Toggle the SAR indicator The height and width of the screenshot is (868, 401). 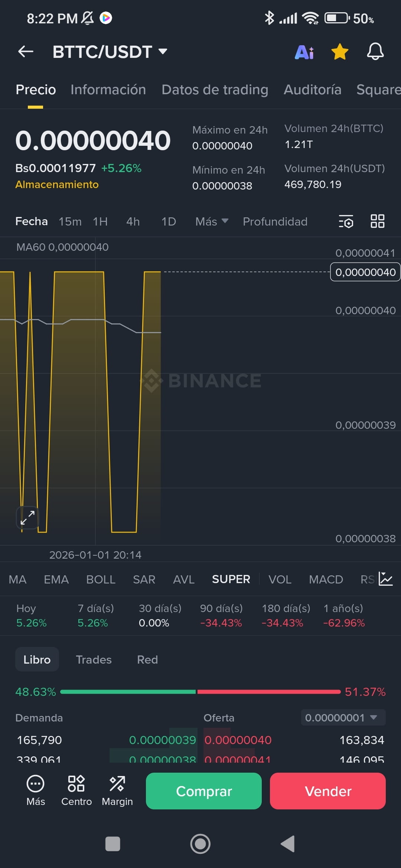coord(144,579)
